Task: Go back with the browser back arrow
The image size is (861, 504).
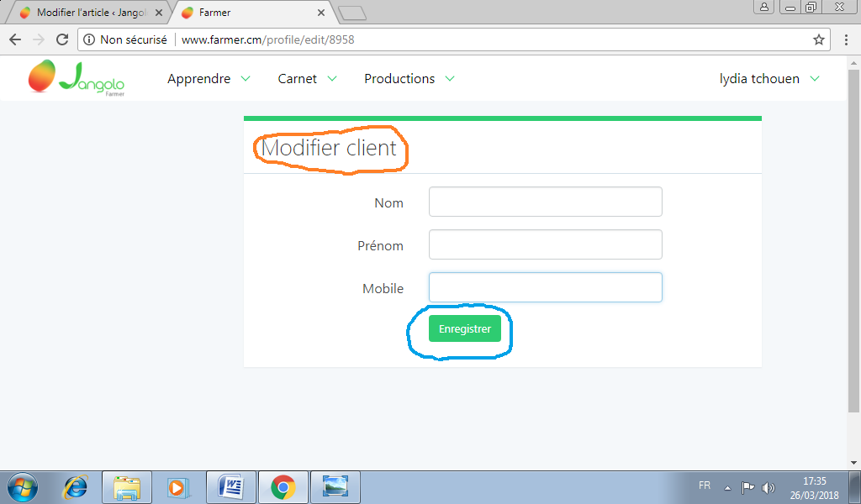Action: pos(15,39)
